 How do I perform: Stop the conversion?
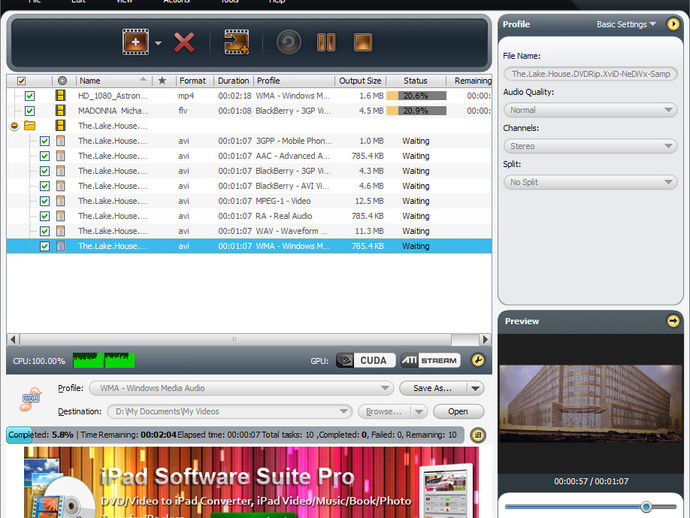(363, 43)
